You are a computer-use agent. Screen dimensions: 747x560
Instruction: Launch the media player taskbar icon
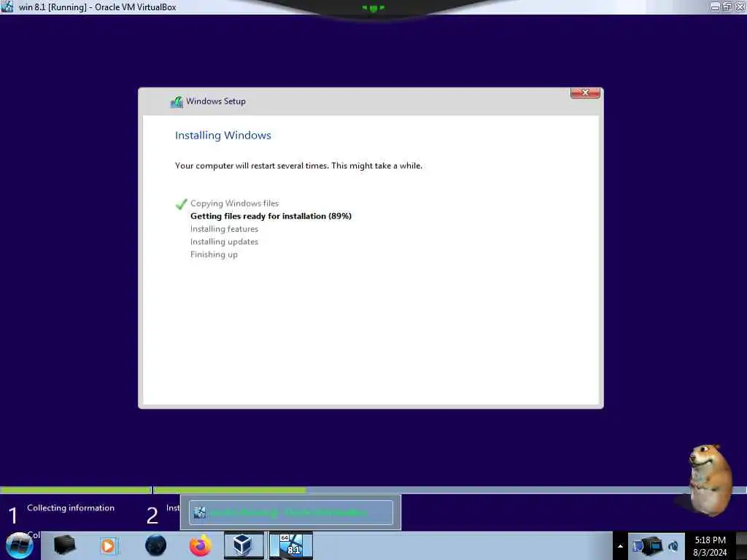point(108,545)
